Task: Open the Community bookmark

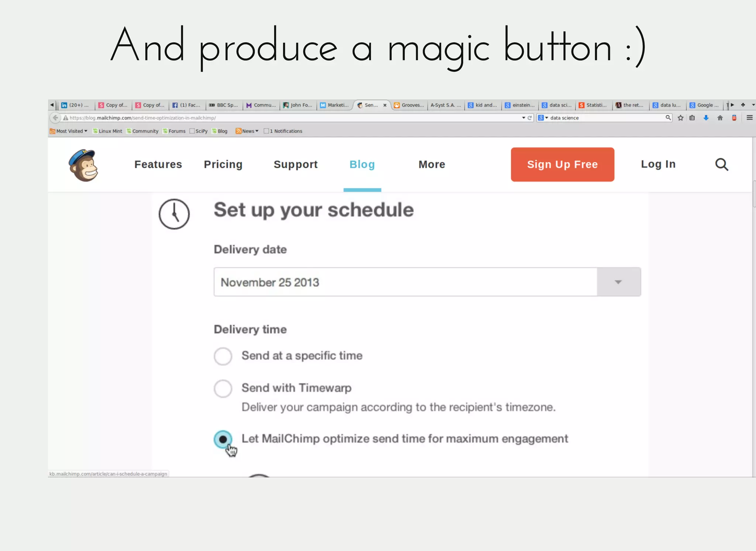Action: pyautogui.click(x=142, y=131)
